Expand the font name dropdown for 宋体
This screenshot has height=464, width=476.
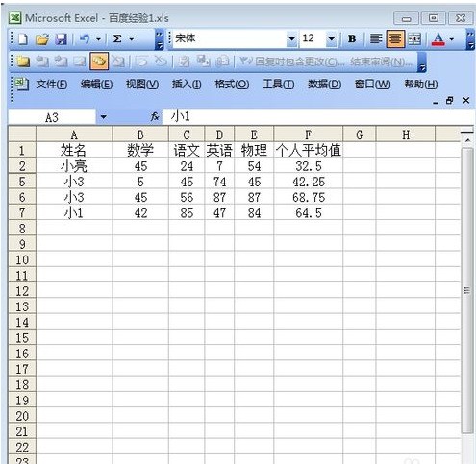(291, 39)
